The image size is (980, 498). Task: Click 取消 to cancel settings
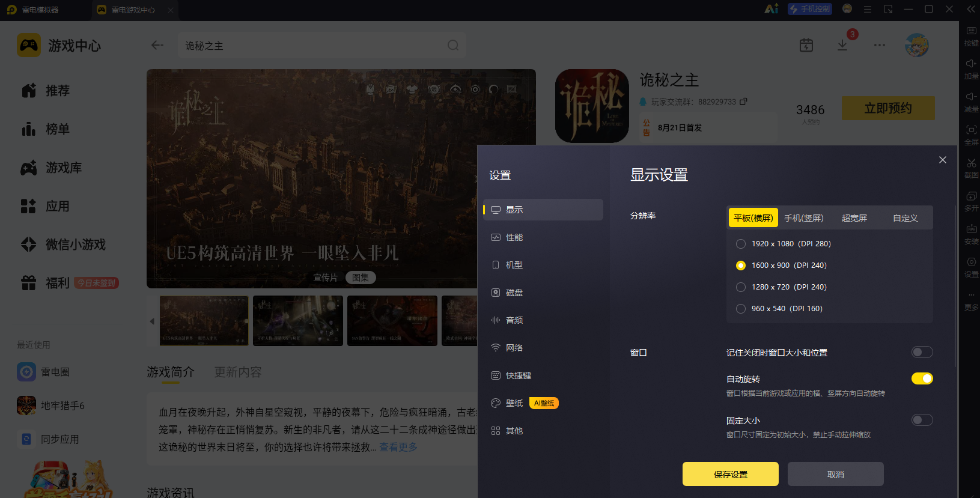[836, 474]
